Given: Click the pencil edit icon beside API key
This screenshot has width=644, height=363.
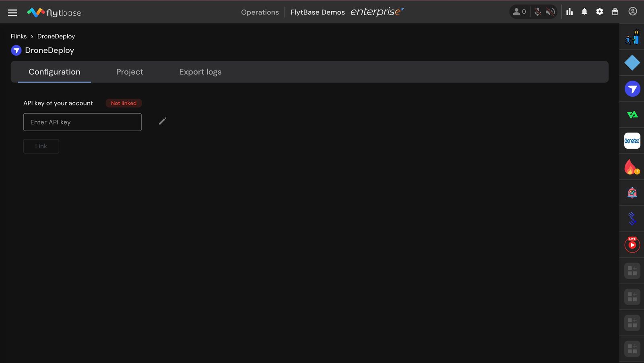Looking at the screenshot, I should point(163,121).
